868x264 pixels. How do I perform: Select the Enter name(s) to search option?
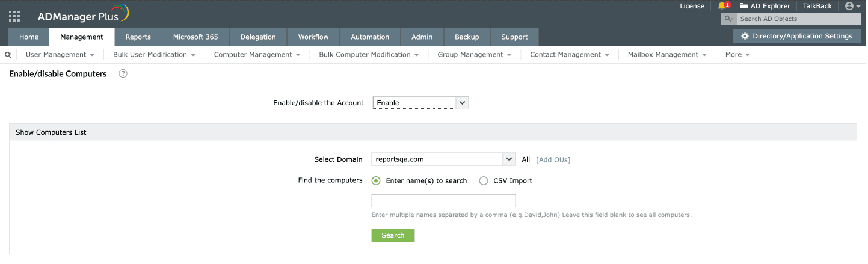(376, 180)
